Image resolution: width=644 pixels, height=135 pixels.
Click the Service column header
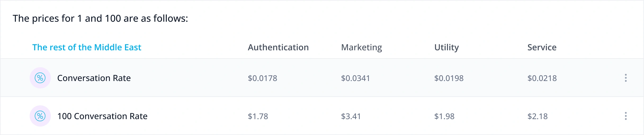(x=542, y=47)
